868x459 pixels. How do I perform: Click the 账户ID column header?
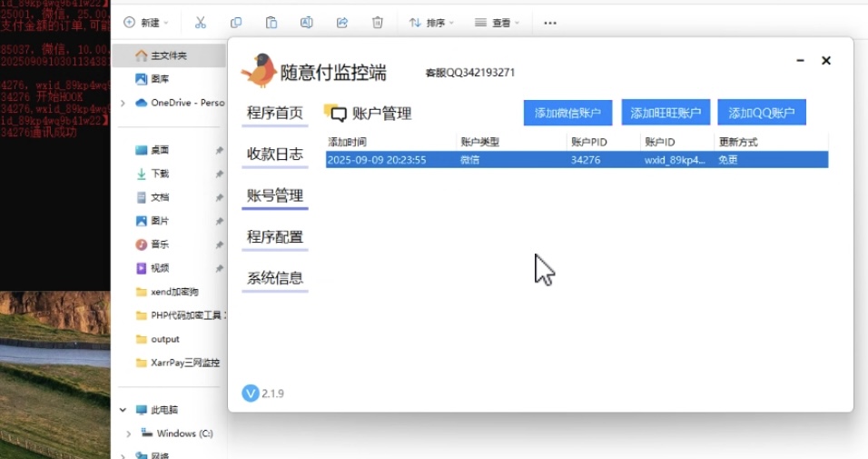point(677,143)
